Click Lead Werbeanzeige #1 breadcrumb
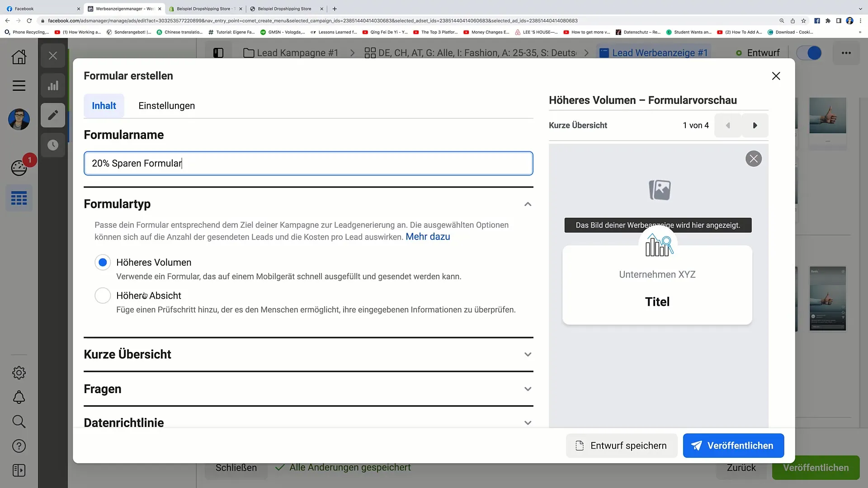Screen dimensions: 868x488 coord(654,53)
